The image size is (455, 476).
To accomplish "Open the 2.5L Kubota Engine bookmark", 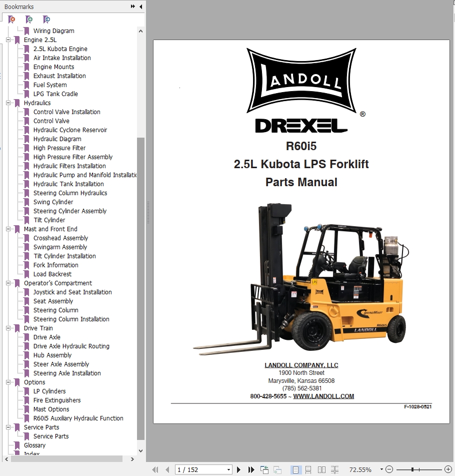I will pos(60,49).
